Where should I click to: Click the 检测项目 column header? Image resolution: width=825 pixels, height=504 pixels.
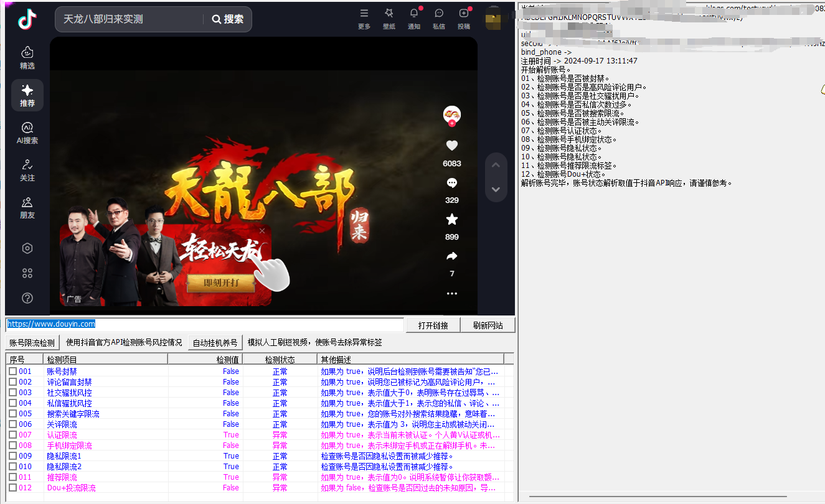[x=105, y=359]
